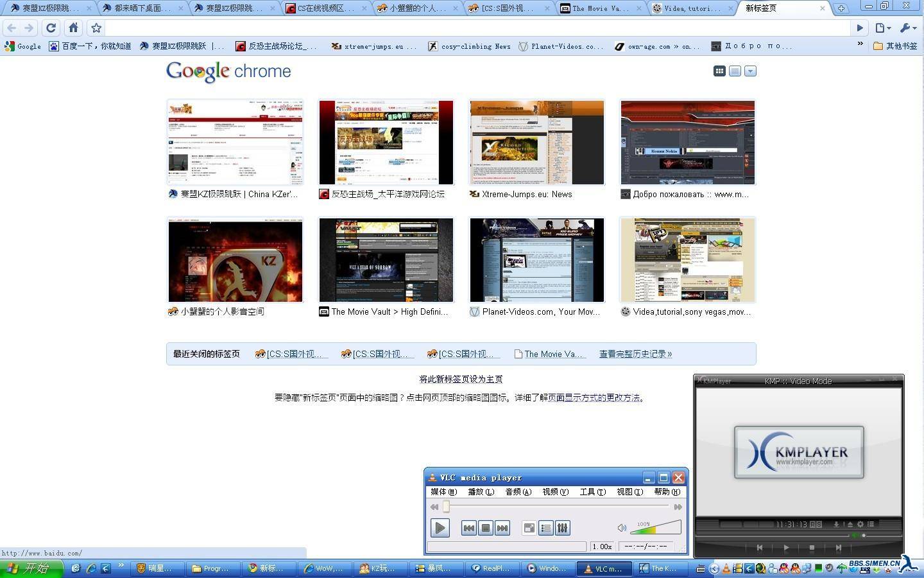Image resolution: width=924 pixels, height=578 pixels.
Task: Switch to thumbnail grid view
Action: click(x=719, y=71)
